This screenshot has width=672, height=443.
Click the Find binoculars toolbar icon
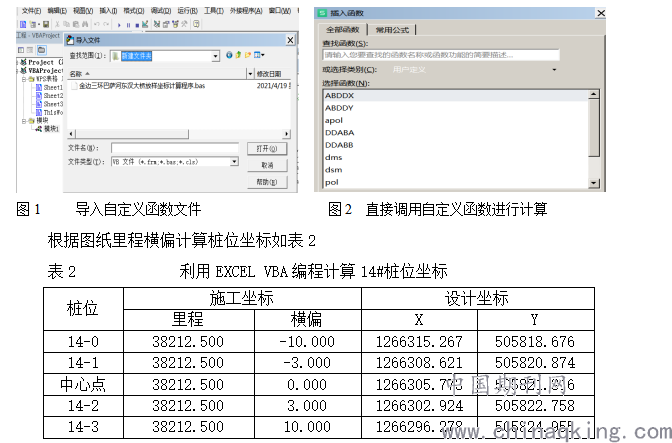point(85,24)
